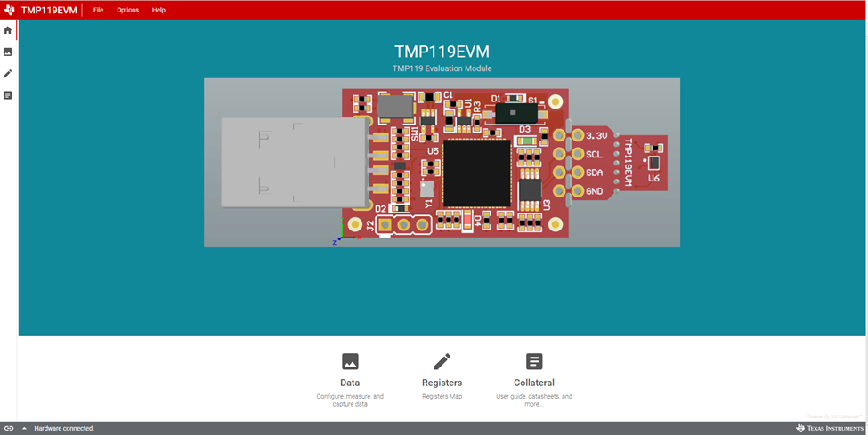Click the large Collateral document icon
Image resolution: width=868 pixels, height=435 pixels.
click(x=534, y=361)
